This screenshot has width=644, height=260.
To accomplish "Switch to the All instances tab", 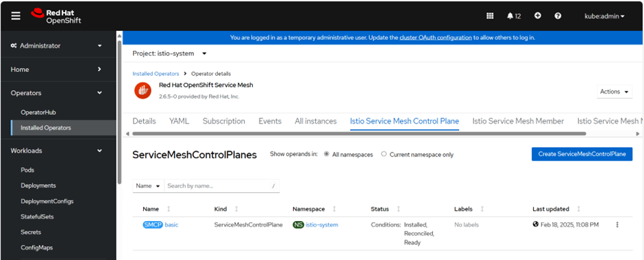I will pyautogui.click(x=315, y=121).
